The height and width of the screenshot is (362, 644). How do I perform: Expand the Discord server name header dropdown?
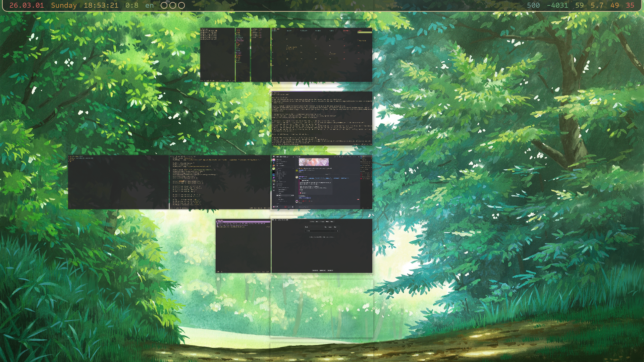coord(283,157)
